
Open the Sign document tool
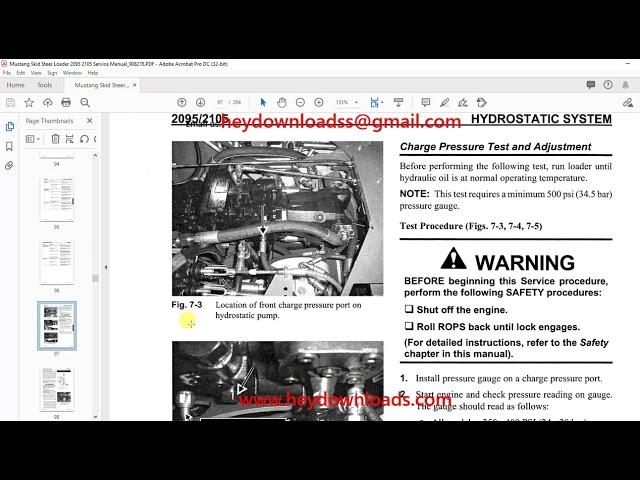(463, 102)
